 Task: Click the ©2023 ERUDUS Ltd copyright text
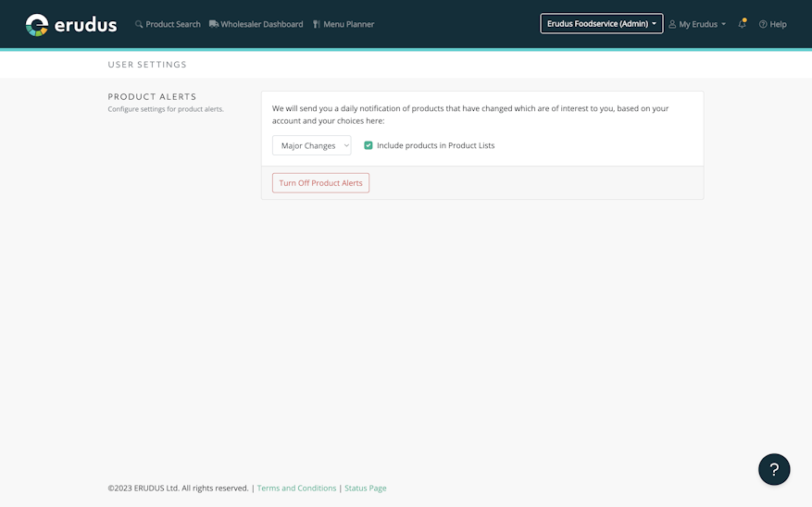click(x=178, y=488)
